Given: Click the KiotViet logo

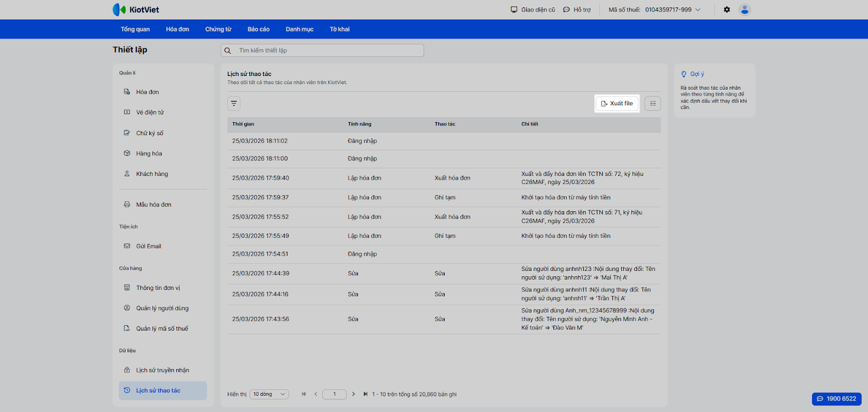Looking at the screenshot, I should tap(136, 10).
